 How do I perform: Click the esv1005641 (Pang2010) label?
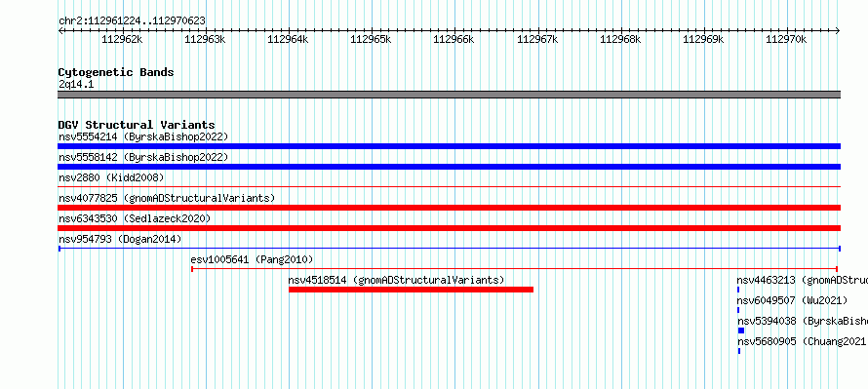pos(252,259)
